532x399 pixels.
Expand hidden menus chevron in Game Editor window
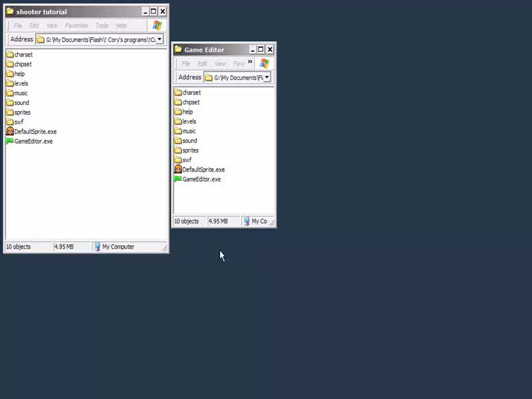(250, 63)
